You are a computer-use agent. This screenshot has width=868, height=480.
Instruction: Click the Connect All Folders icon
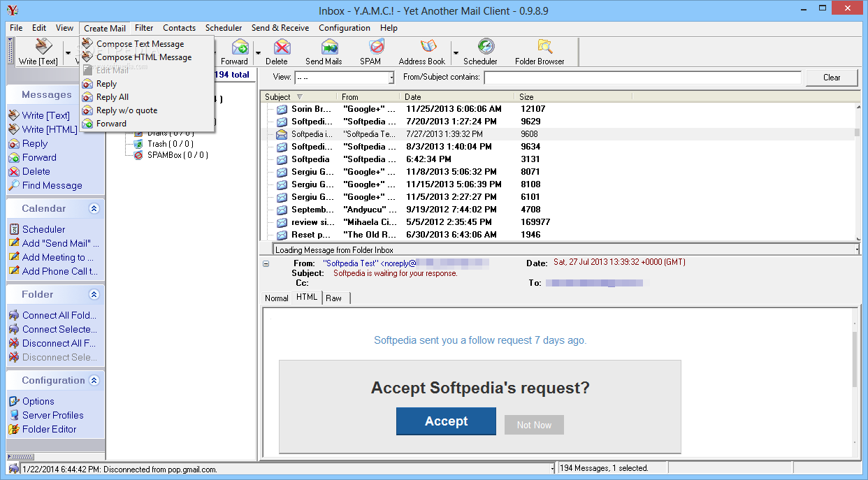[x=14, y=315]
